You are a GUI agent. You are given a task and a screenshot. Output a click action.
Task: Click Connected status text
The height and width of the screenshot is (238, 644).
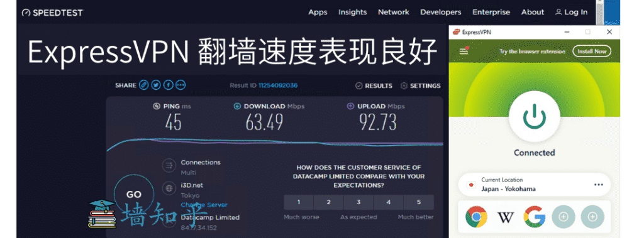coord(535,153)
